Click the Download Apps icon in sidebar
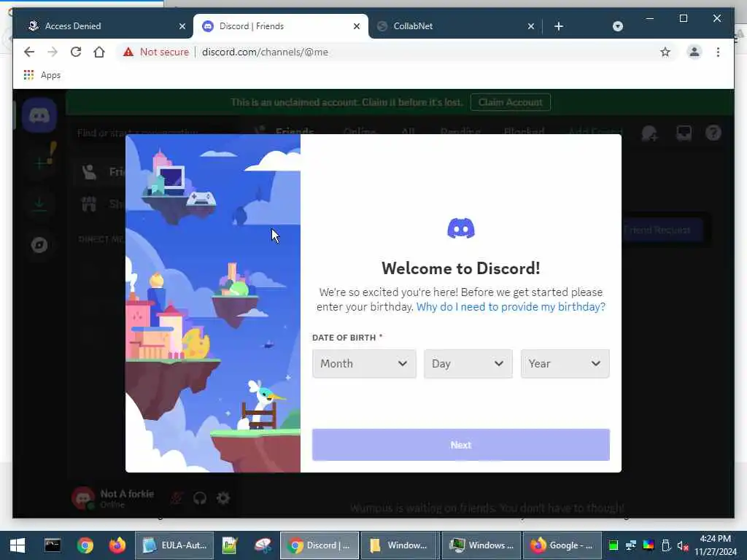 (39, 204)
